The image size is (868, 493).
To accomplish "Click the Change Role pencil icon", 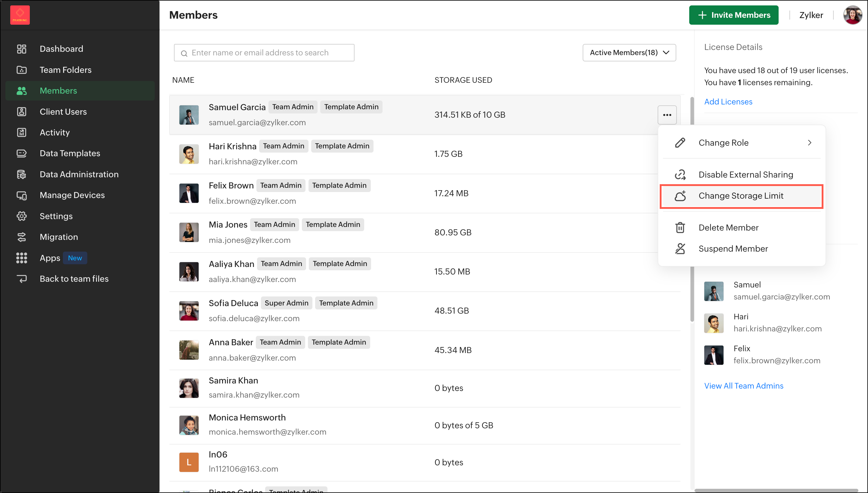I will (x=680, y=143).
